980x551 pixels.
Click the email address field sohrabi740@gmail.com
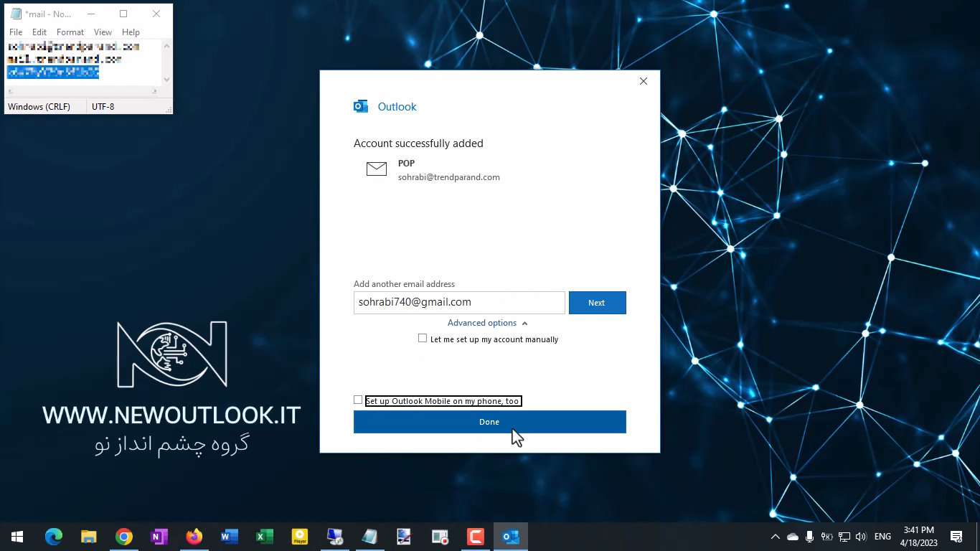[x=459, y=303]
